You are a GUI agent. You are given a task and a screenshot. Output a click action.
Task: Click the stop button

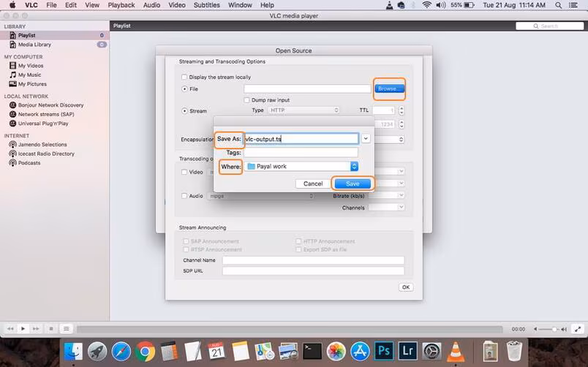click(x=51, y=329)
